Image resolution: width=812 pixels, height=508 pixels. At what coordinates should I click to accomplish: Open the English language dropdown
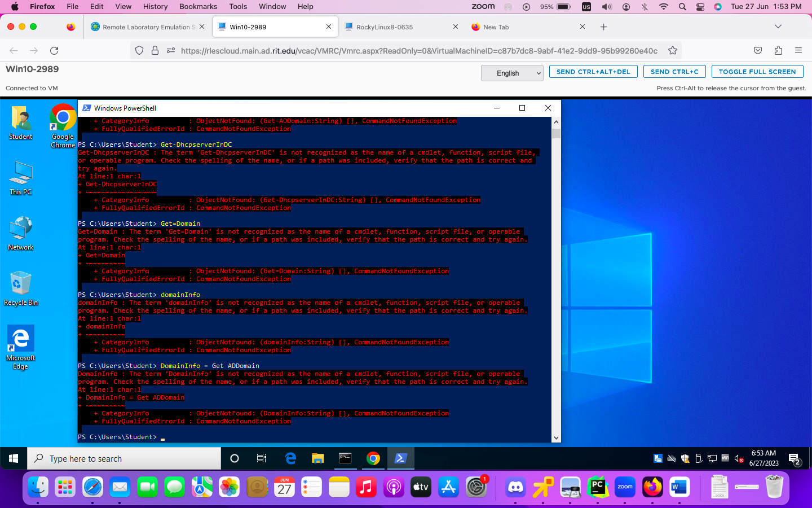(x=512, y=73)
